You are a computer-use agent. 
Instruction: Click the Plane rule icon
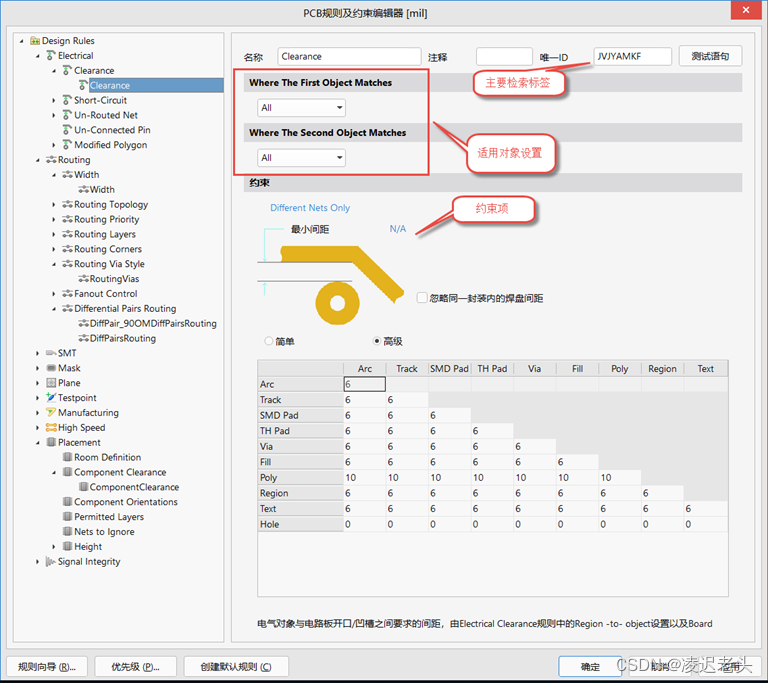51,383
